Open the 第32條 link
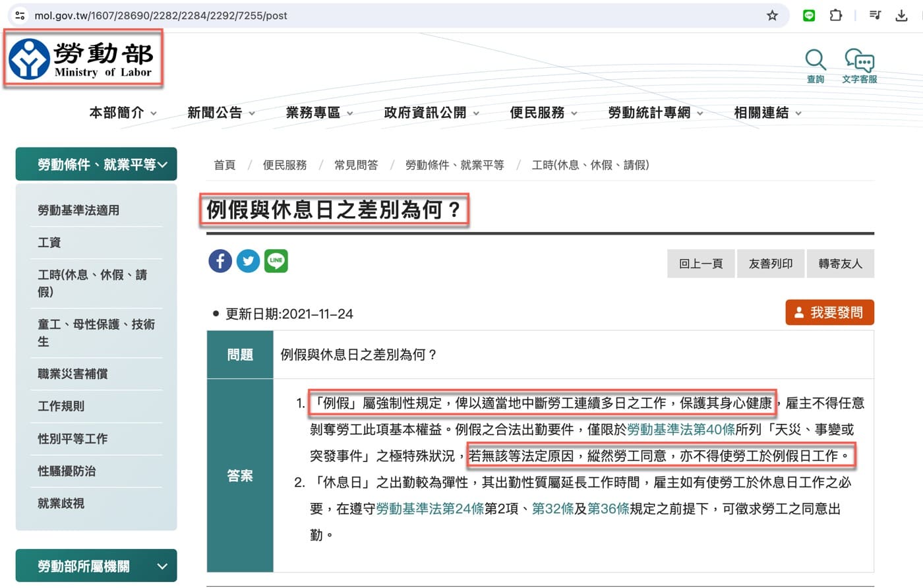Viewport: 923px width, 588px height. [x=552, y=509]
